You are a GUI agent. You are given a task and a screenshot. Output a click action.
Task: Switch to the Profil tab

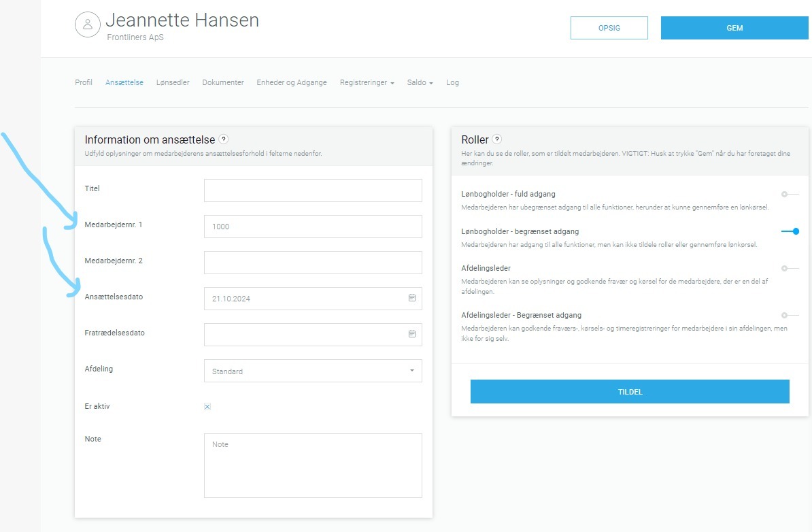click(84, 82)
